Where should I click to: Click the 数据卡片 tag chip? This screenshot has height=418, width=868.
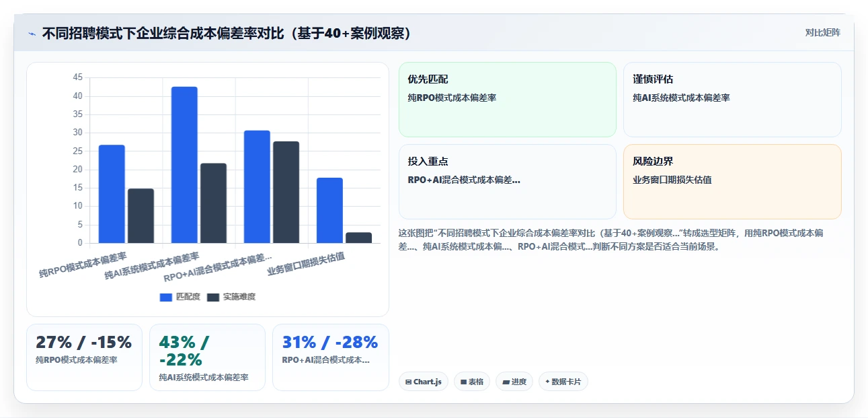coord(563,382)
